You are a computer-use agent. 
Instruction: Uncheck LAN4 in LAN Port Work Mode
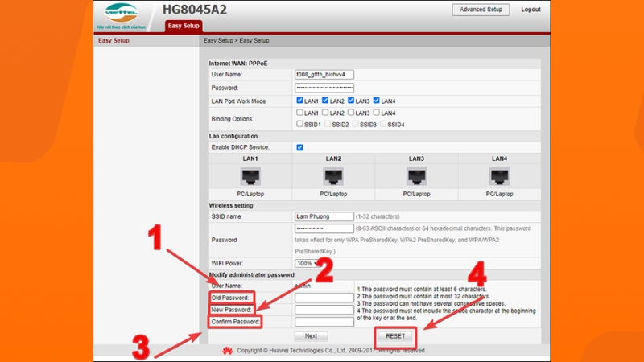tap(376, 101)
